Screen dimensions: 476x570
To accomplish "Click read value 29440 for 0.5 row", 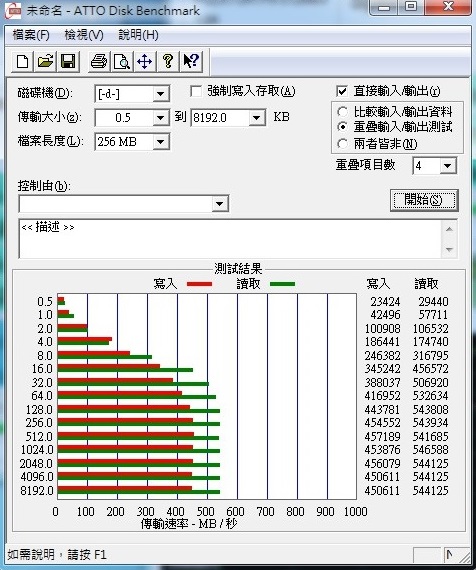I will point(433,302).
